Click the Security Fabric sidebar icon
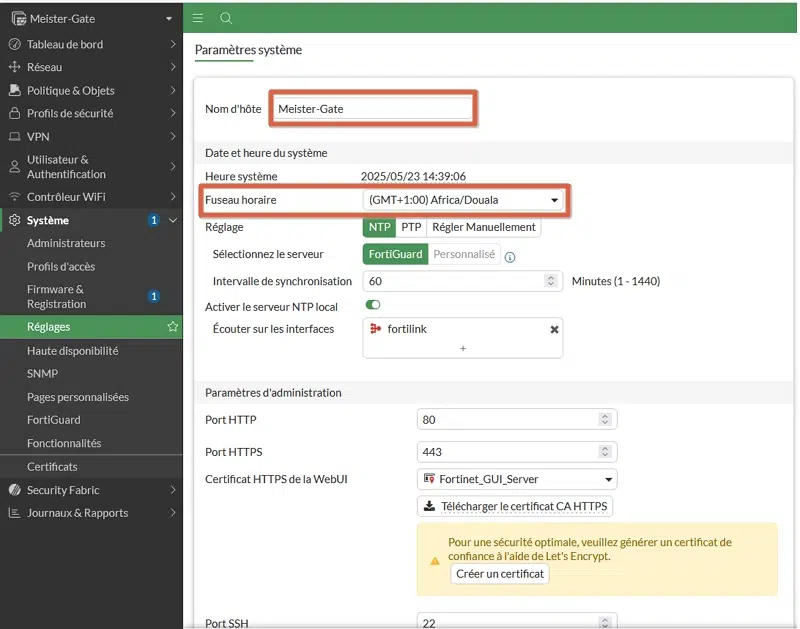 pyautogui.click(x=15, y=490)
